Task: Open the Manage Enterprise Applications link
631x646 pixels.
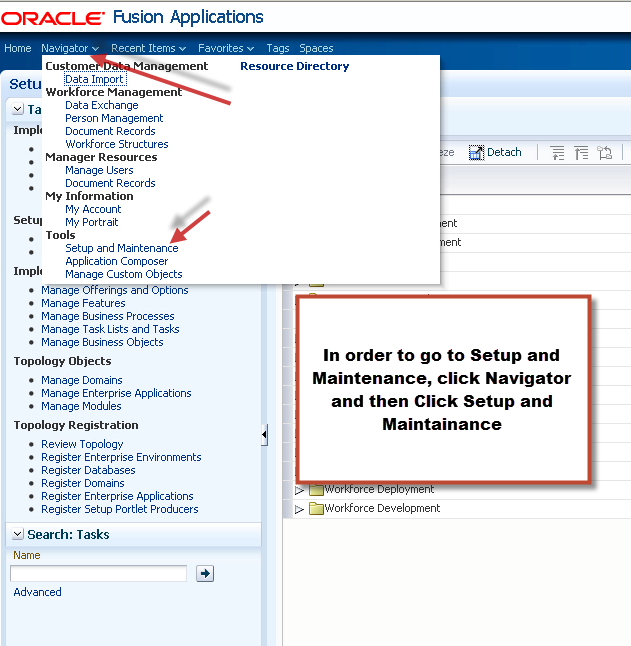Action: click(x=117, y=393)
